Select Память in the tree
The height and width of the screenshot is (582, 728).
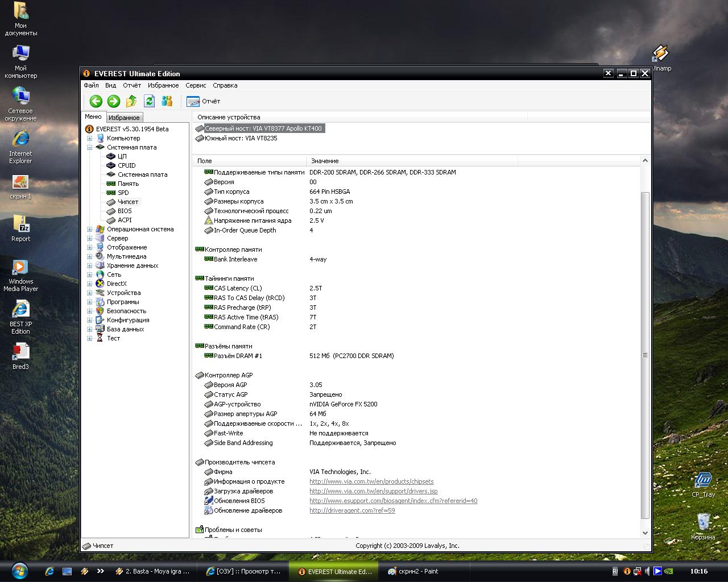click(x=128, y=184)
